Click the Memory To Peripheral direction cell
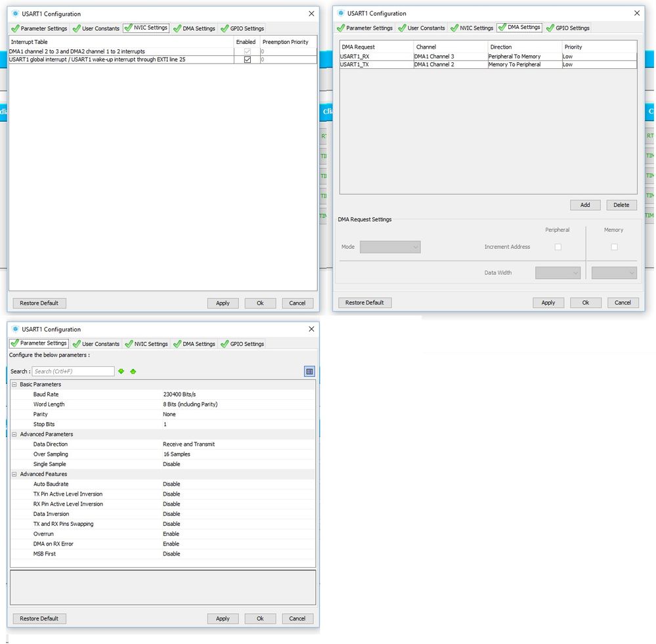Viewport: 656px width, 644px height. (x=525, y=64)
